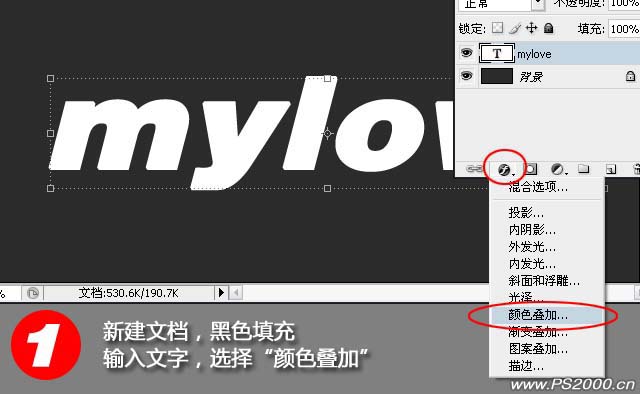The height and width of the screenshot is (394, 640).
Task: Click the status bar preview icon
Action: coord(33,293)
